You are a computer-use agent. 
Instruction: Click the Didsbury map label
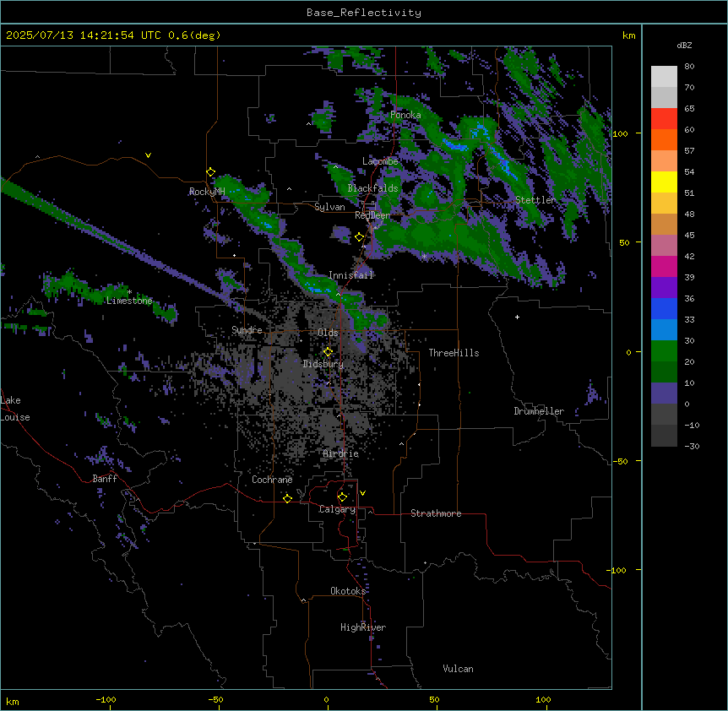click(x=323, y=364)
